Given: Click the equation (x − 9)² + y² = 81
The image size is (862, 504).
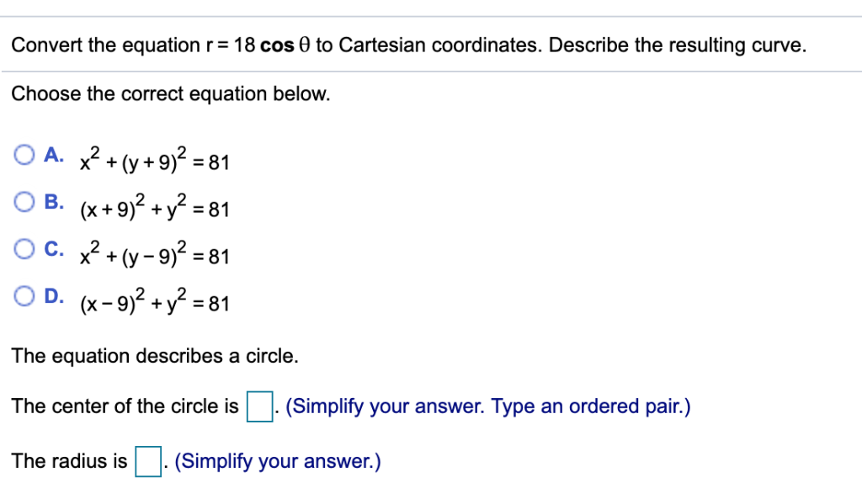Looking at the screenshot, I should point(155,302).
